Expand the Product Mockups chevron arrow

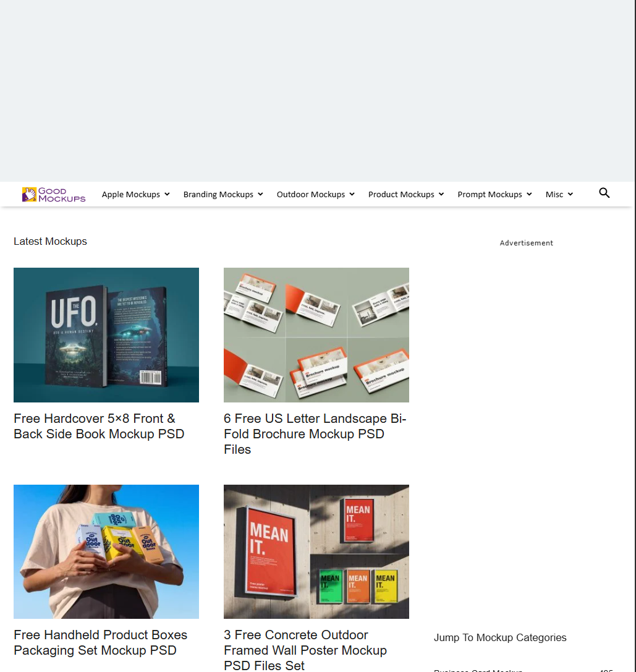pos(441,195)
